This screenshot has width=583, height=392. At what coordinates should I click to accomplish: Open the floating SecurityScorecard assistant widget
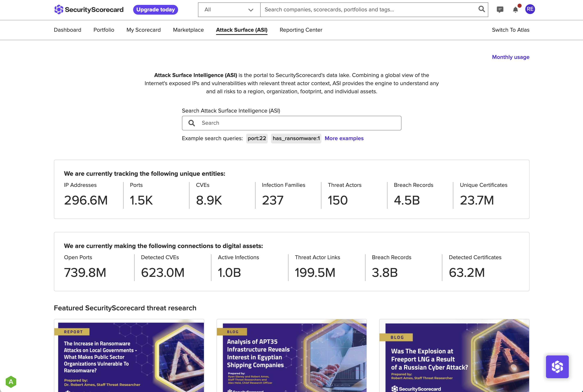point(557,366)
